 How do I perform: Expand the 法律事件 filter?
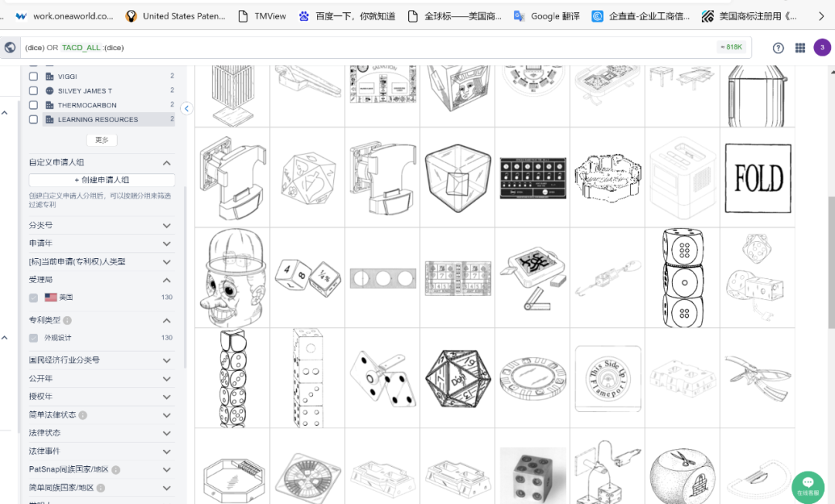coord(167,452)
